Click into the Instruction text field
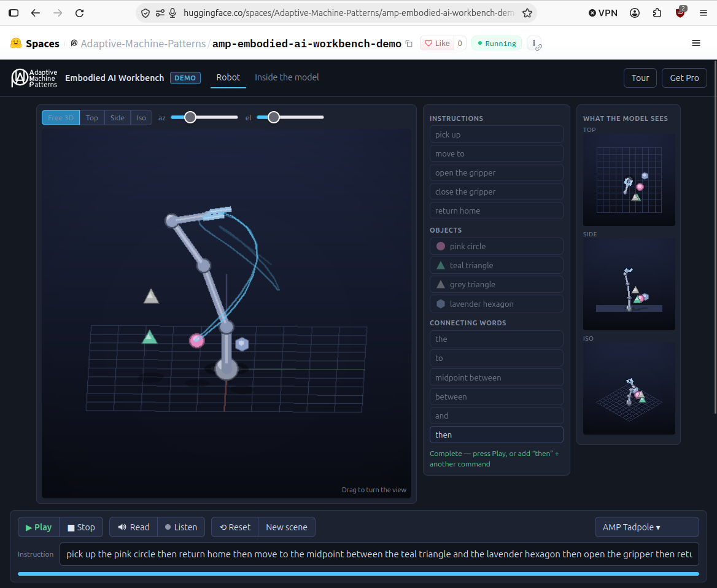Viewport: 717px width, 588px height. (x=379, y=554)
